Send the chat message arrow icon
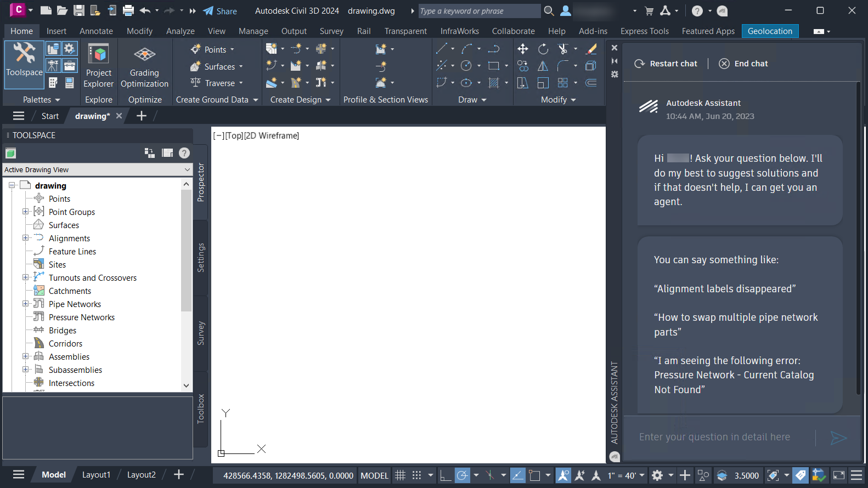Viewport: 868px width, 488px height. pyautogui.click(x=838, y=438)
